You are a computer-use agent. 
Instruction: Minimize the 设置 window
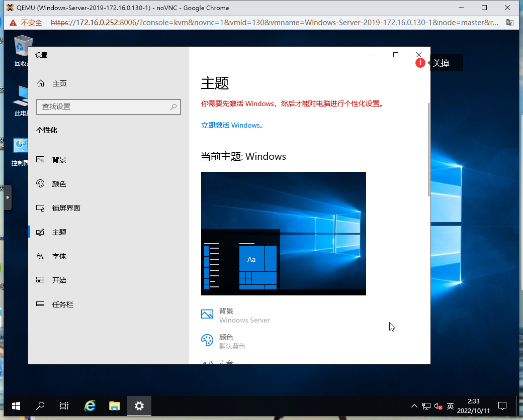pos(373,55)
